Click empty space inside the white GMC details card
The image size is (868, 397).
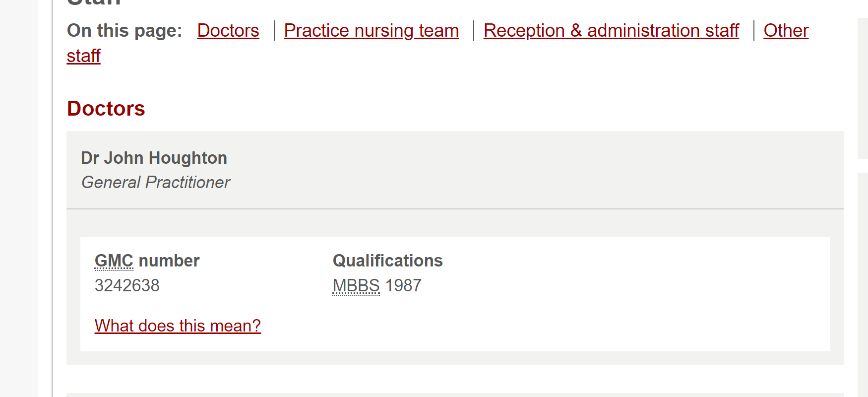click(595, 298)
